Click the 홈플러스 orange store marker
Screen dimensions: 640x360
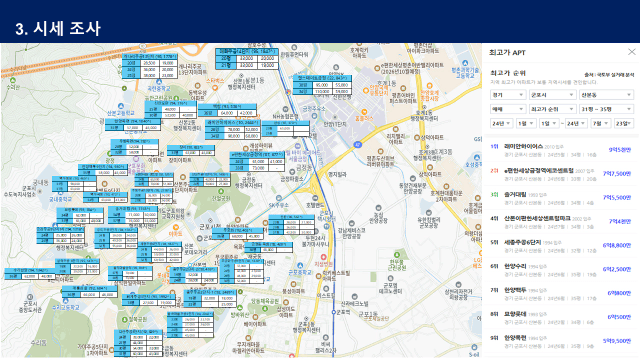point(364,112)
